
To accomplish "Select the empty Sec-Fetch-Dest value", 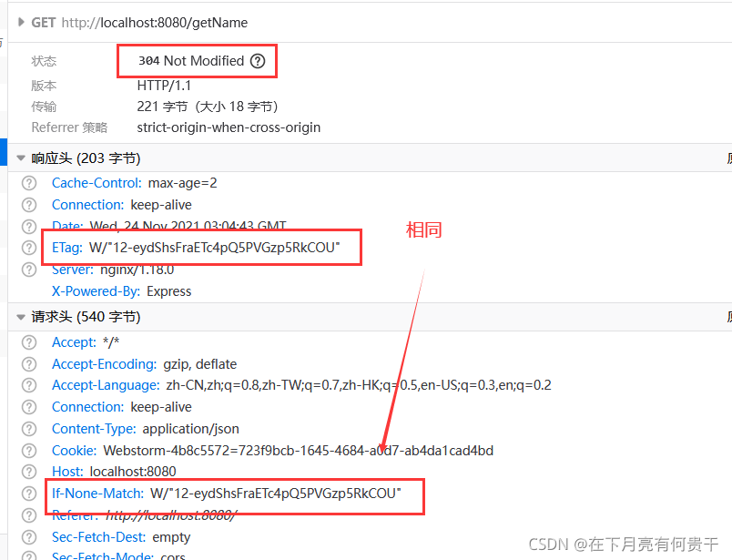I will (x=171, y=537).
